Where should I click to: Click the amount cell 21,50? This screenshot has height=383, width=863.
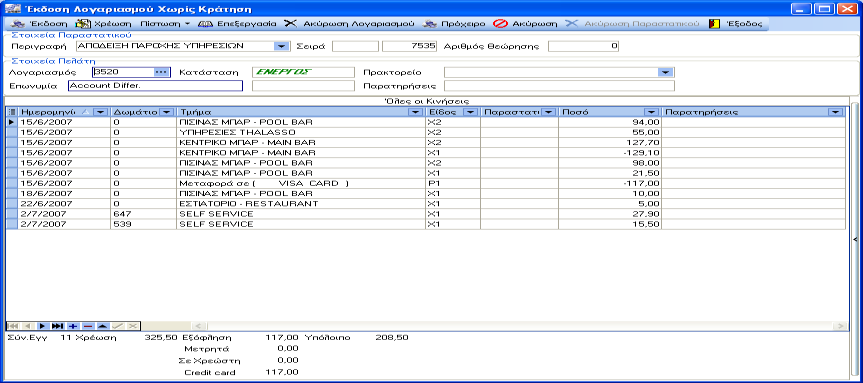coord(610,173)
